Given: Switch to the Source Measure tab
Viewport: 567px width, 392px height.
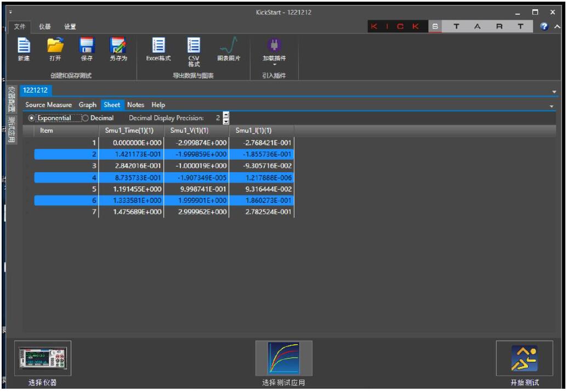Looking at the screenshot, I should pyautogui.click(x=49, y=105).
